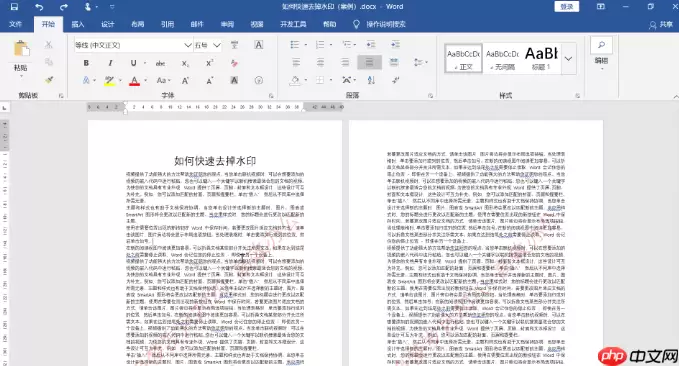679x366 pixels.
Task: Open the font name dropdown
Action: coord(188,45)
